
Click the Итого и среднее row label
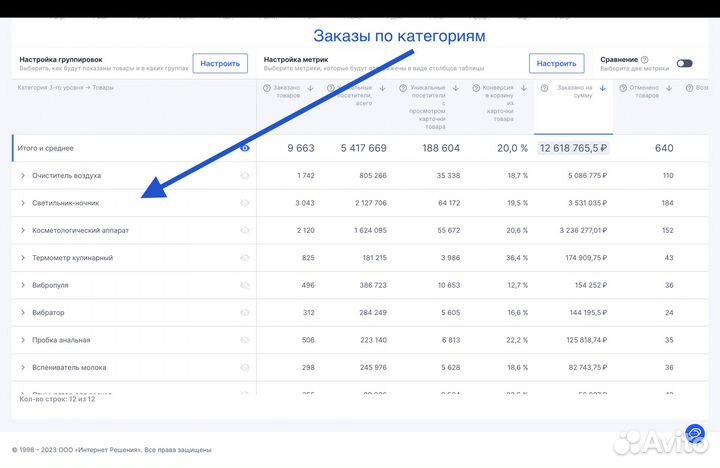pyautogui.click(x=45, y=148)
